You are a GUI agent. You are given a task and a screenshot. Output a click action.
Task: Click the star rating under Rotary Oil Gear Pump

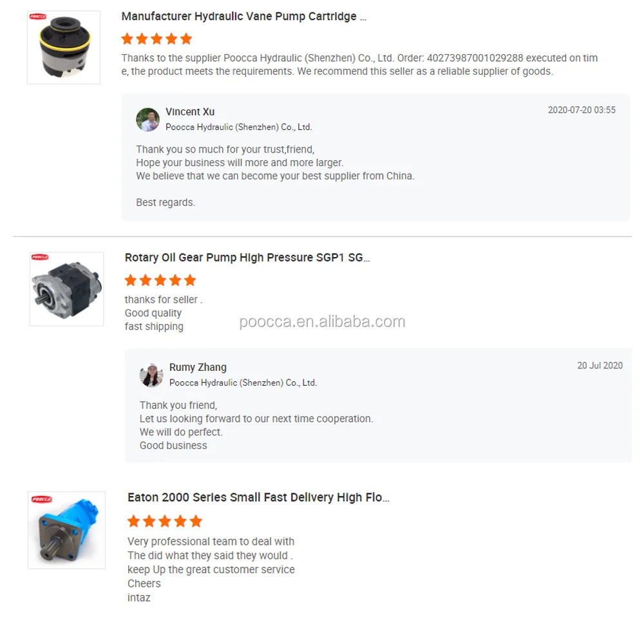click(x=160, y=281)
